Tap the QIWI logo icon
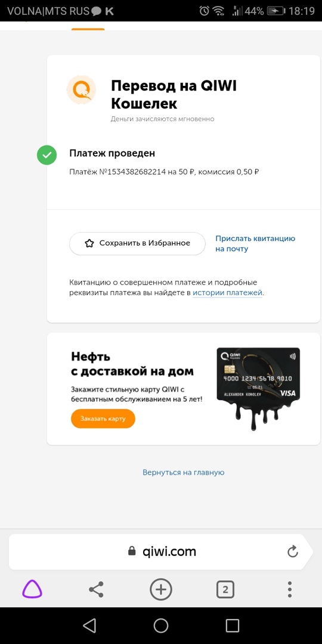Image resolution: width=322 pixels, height=644 pixels. click(x=81, y=90)
